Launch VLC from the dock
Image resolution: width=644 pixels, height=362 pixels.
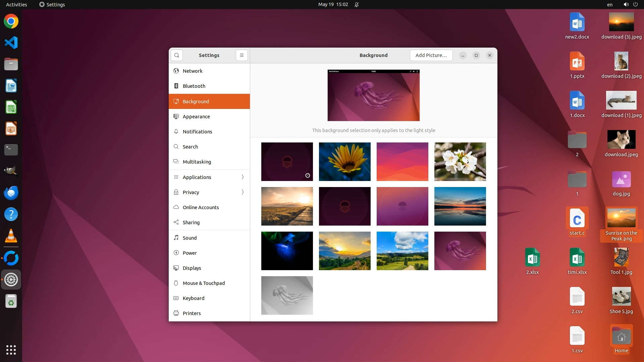coord(11,236)
